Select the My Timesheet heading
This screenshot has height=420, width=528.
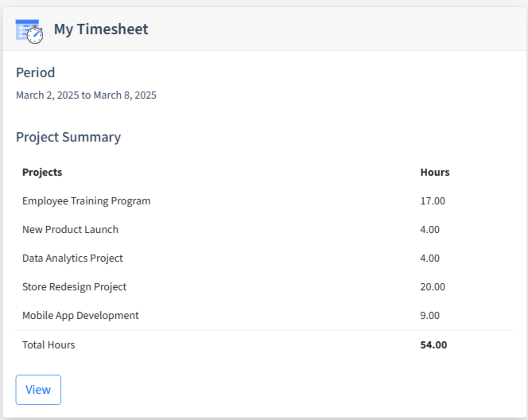click(x=101, y=29)
